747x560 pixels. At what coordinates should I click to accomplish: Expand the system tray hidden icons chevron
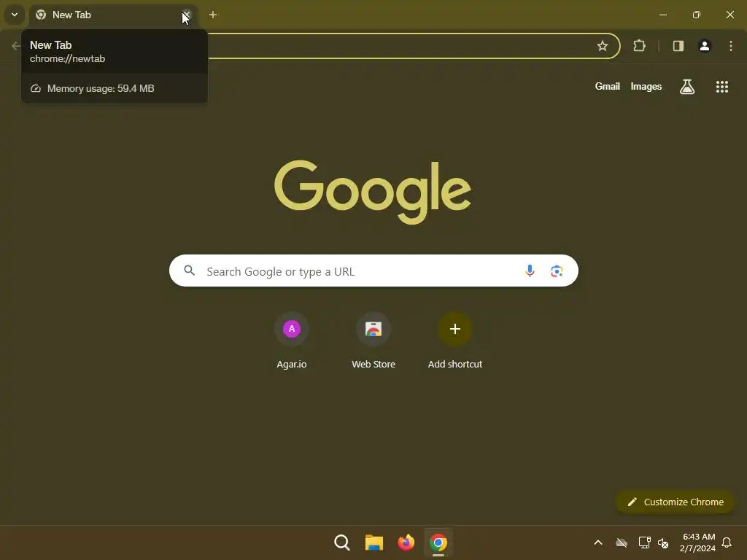click(x=598, y=542)
